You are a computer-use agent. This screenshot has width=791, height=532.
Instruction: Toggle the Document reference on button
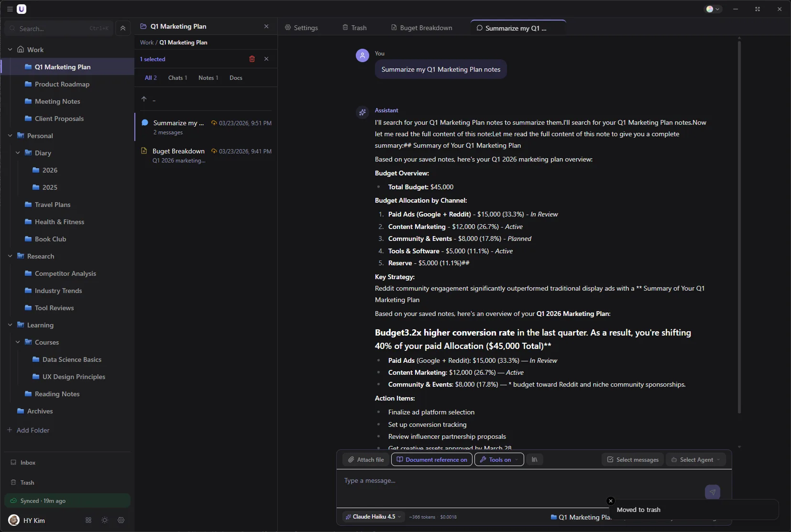pos(432,459)
